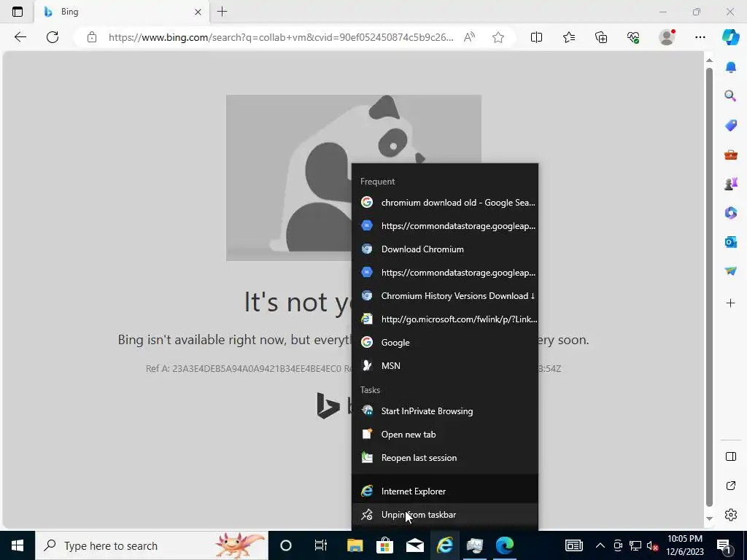Open the clock and date flyout

coord(685,545)
